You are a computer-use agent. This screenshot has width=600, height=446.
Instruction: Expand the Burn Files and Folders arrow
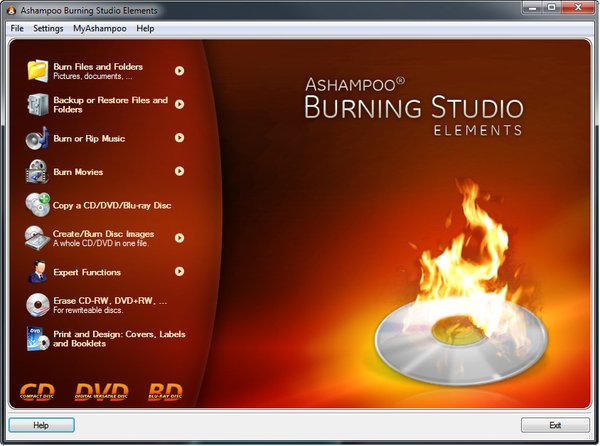tap(179, 71)
